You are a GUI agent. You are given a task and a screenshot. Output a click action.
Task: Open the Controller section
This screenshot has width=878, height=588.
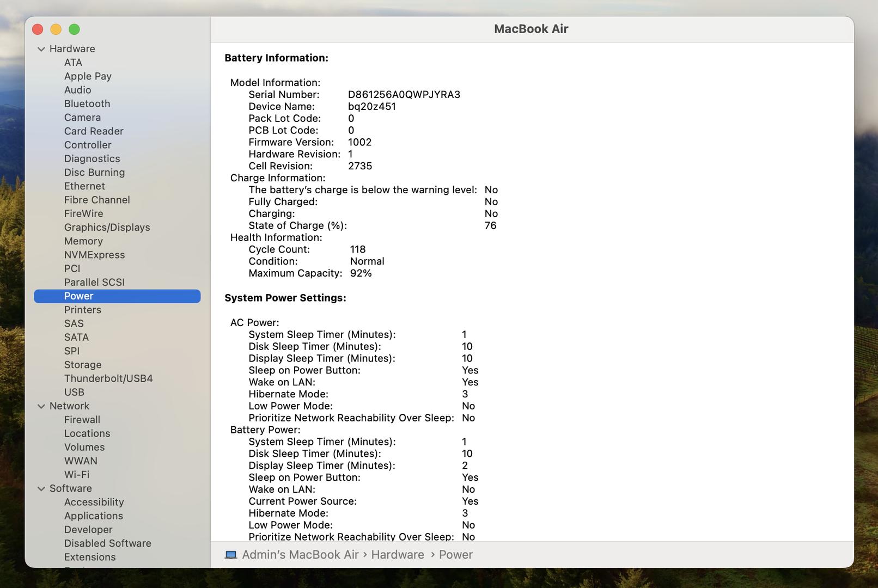point(88,145)
